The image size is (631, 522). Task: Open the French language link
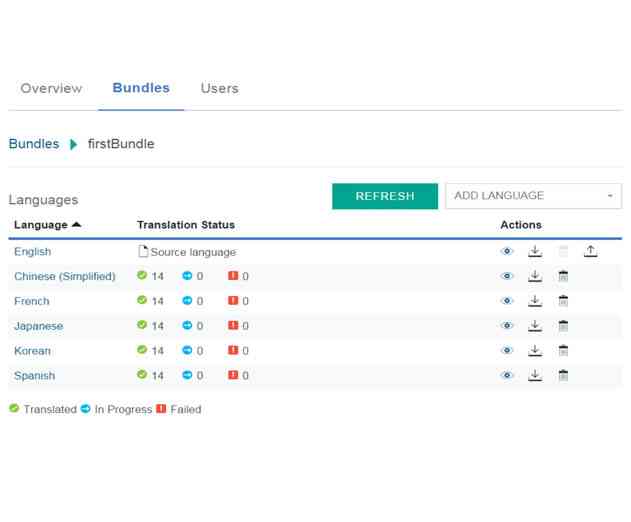point(32,301)
